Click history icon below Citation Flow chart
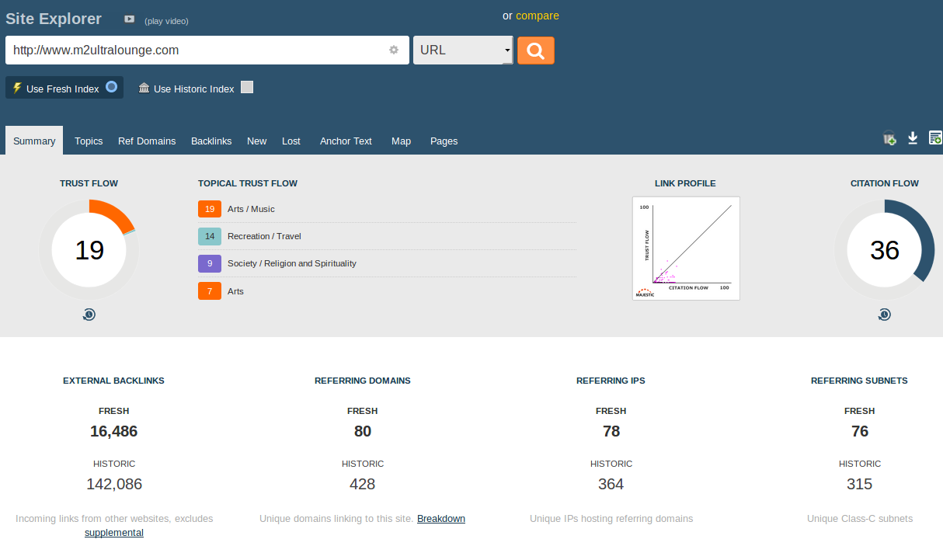 tap(884, 315)
